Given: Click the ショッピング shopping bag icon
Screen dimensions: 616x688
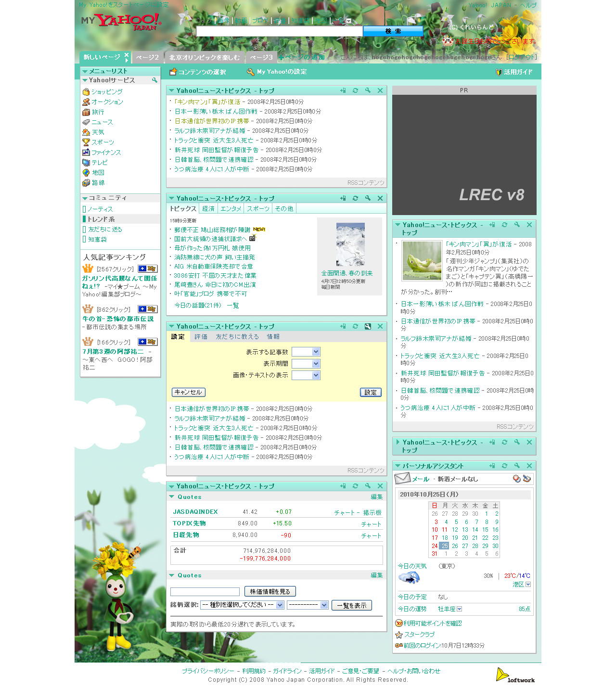Looking at the screenshot, I should click(86, 92).
